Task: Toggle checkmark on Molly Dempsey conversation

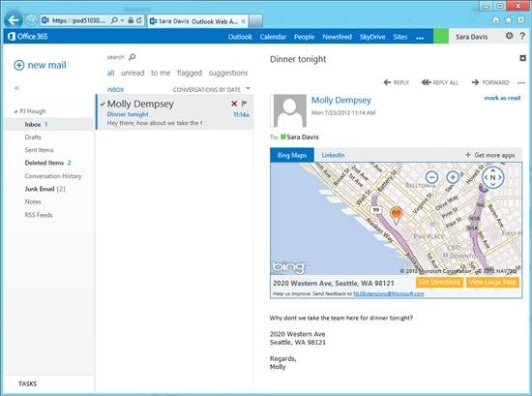Action: (103, 104)
